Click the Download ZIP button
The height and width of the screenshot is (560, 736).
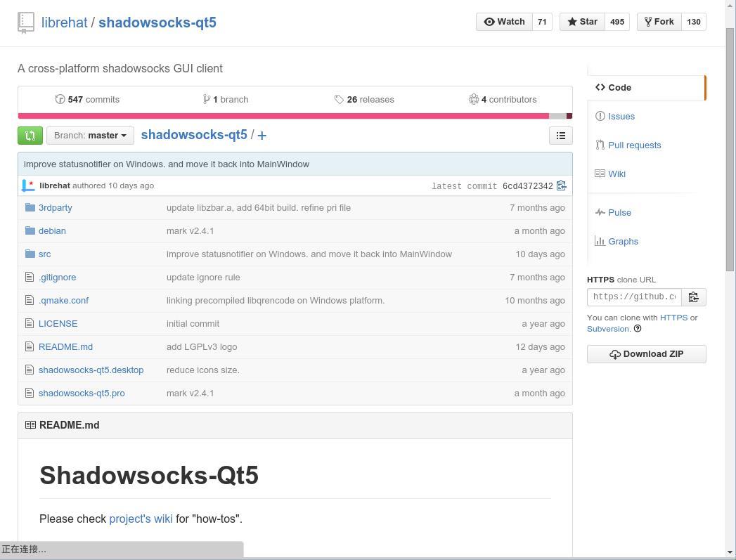click(646, 354)
